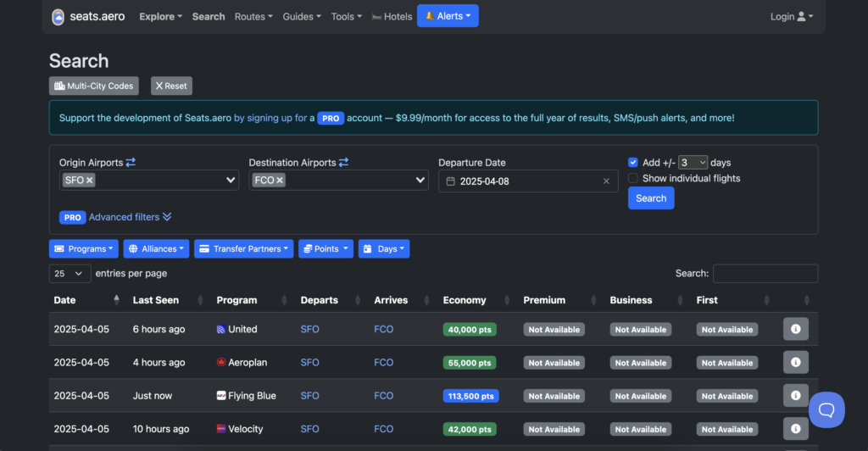The width and height of the screenshot is (868, 451).
Task: Remove FCO tag from destination
Action: pyautogui.click(x=280, y=181)
